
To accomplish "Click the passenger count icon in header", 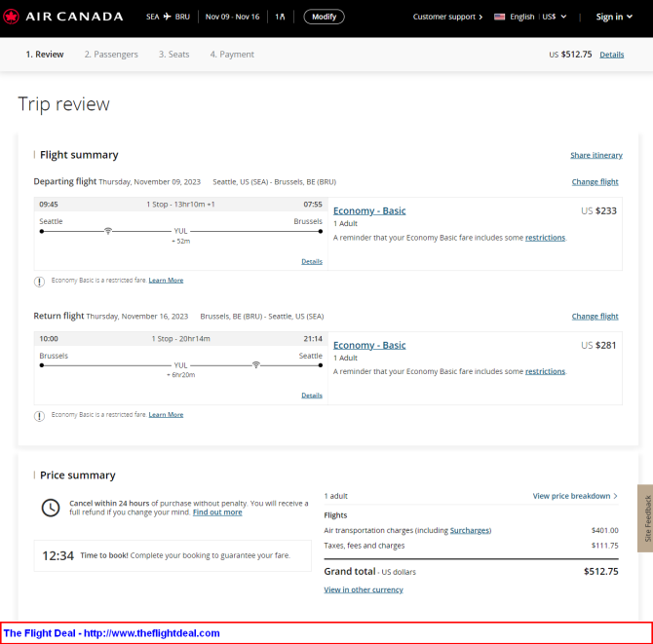I will click(x=282, y=17).
